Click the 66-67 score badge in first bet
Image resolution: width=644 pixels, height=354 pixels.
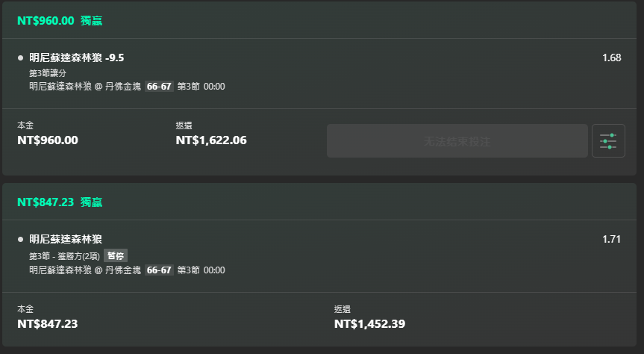click(x=159, y=87)
